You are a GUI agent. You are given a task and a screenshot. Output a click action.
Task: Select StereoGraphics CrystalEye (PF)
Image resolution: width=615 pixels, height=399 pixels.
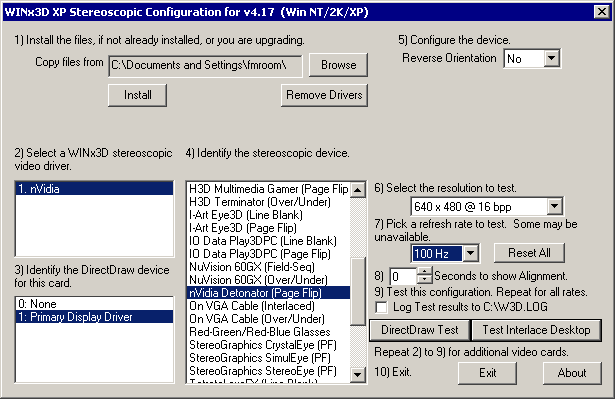(268, 344)
